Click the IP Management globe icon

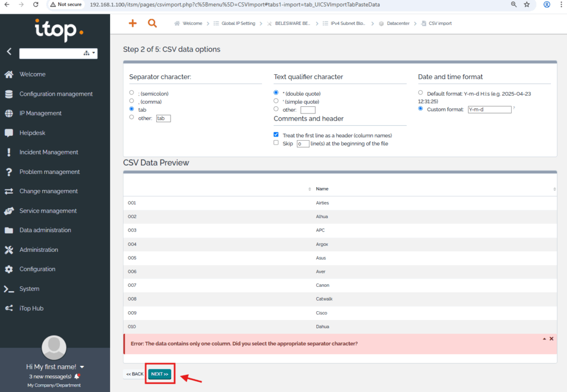click(9, 114)
